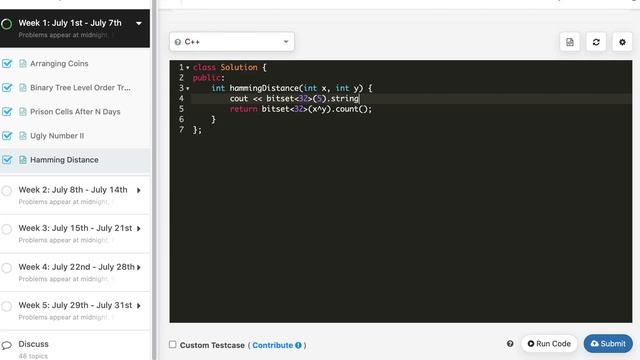640x360 pixels.
Task: Click the Week 1: July 1st - July 7th heading
Action: click(70, 23)
